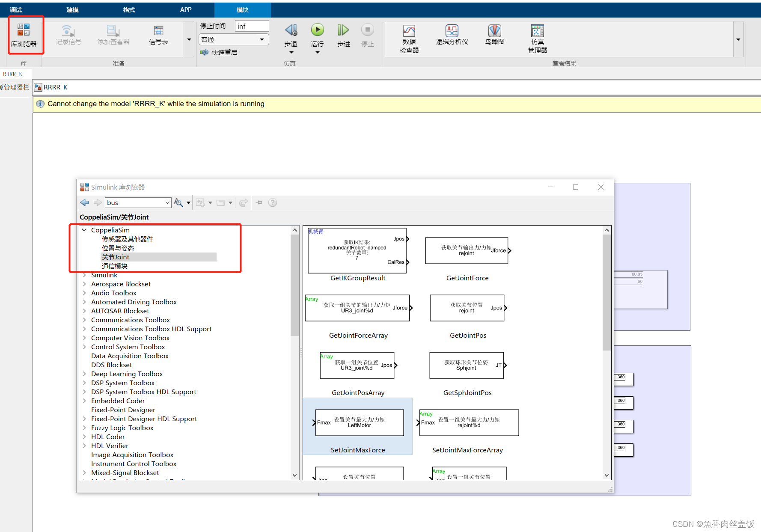This screenshot has width=761, height=532.
Task: Open the Library Browser (库浏览器) icon
Action: [x=24, y=30]
